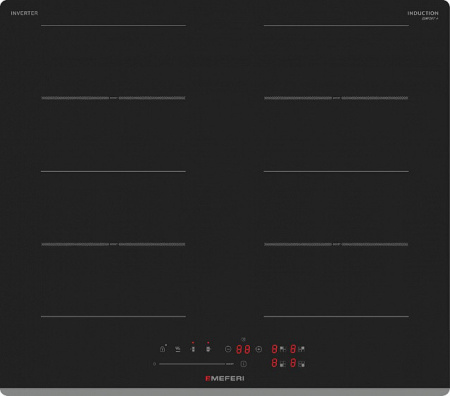450x396 pixels.
Task: Tap the timer minus button
Action: (228, 349)
